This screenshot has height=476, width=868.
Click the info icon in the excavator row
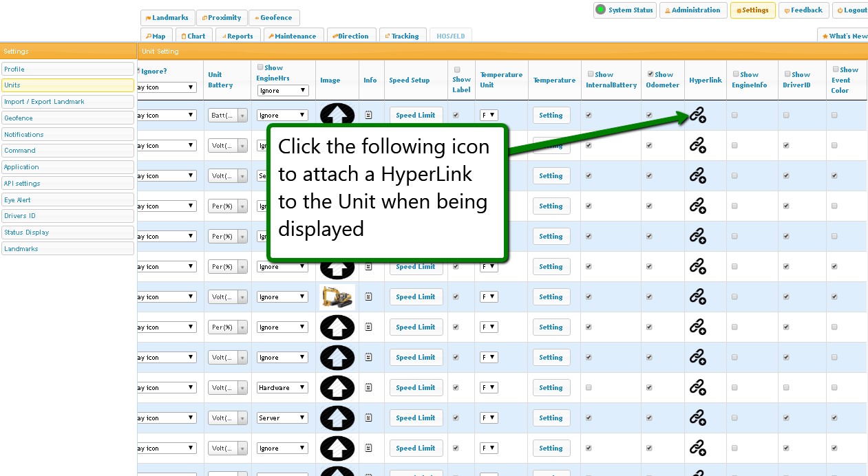(369, 297)
